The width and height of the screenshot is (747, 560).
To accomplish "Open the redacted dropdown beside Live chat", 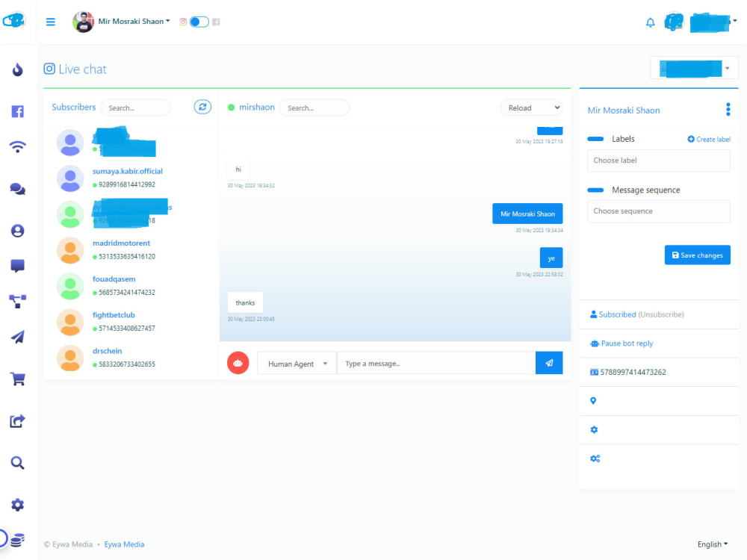I will click(694, 69).
